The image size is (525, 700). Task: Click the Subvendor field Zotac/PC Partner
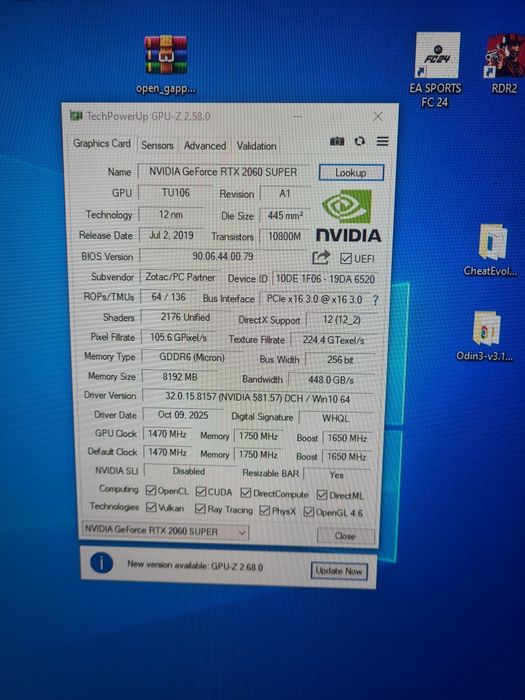(x=180, y=277)
